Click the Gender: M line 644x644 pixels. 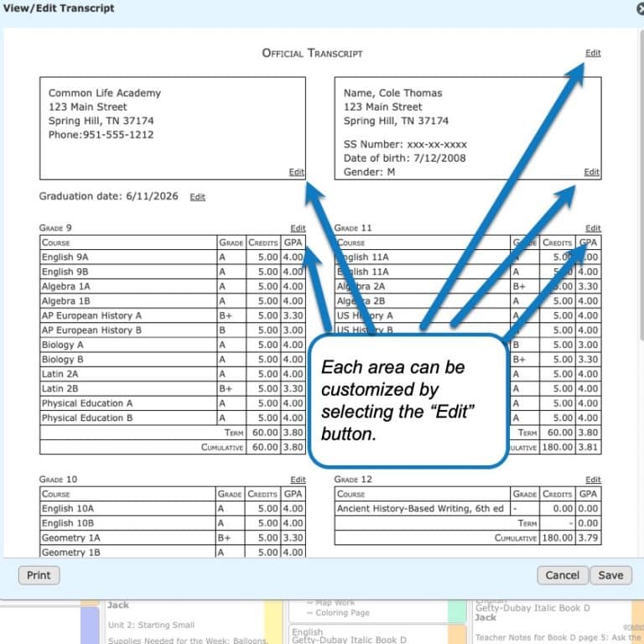[369, 172]
